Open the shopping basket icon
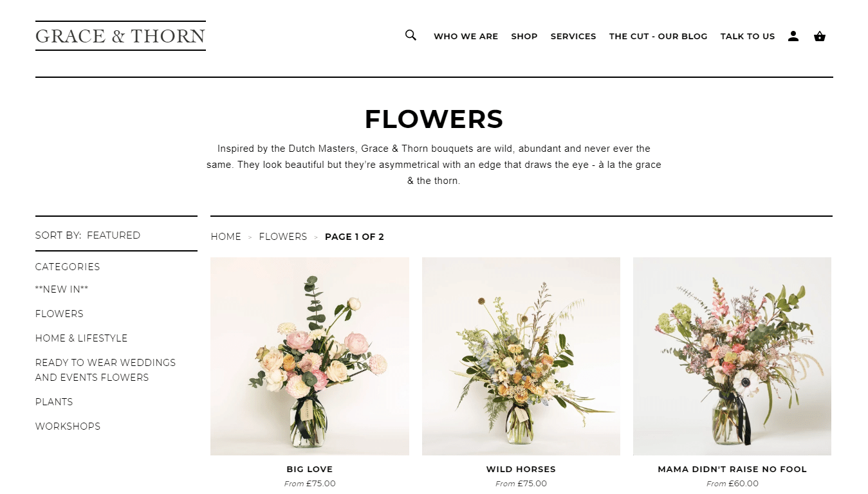Image resolution: width=868 pixels, height=494 pixels. (x=820, y=36)
